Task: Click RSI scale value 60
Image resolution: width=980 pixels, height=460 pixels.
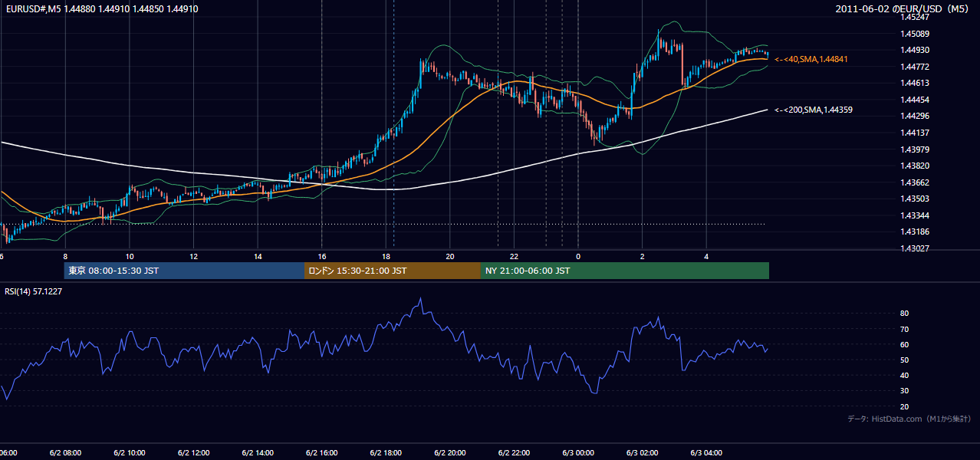Action: (904, 344)
